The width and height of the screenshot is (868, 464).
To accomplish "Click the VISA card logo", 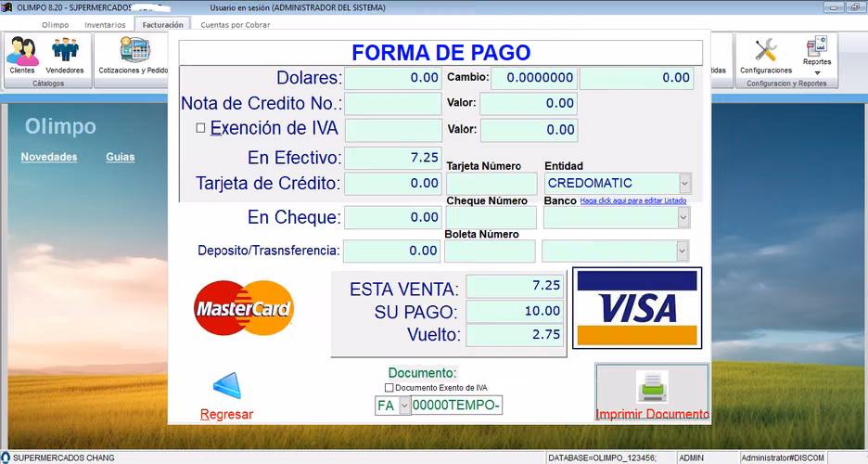I will (637, 308).
